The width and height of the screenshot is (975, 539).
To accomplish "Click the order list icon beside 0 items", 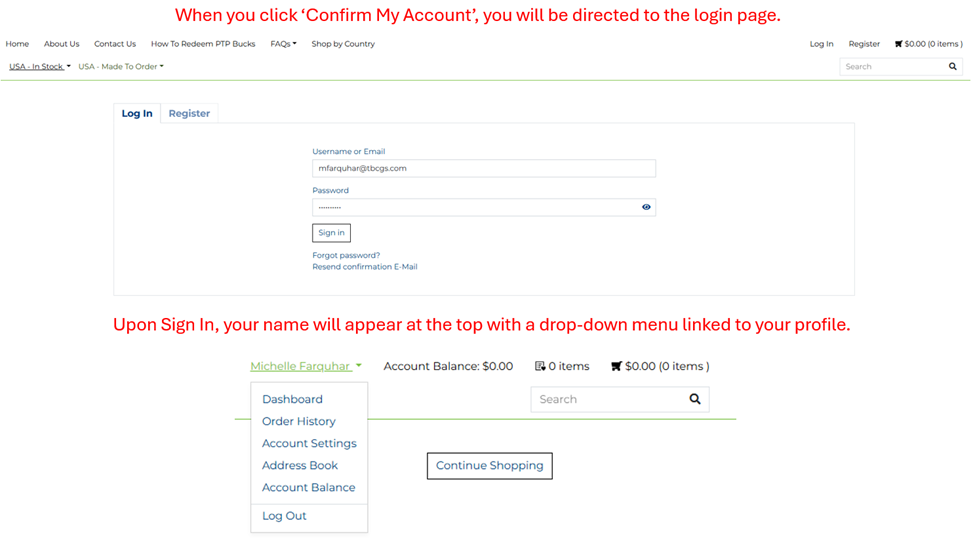I will pos(540,367).
